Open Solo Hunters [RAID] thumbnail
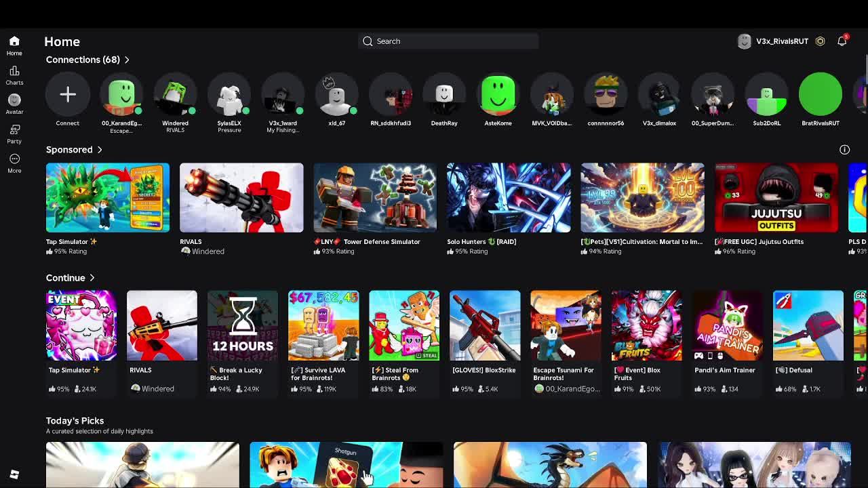 point(509,197)
